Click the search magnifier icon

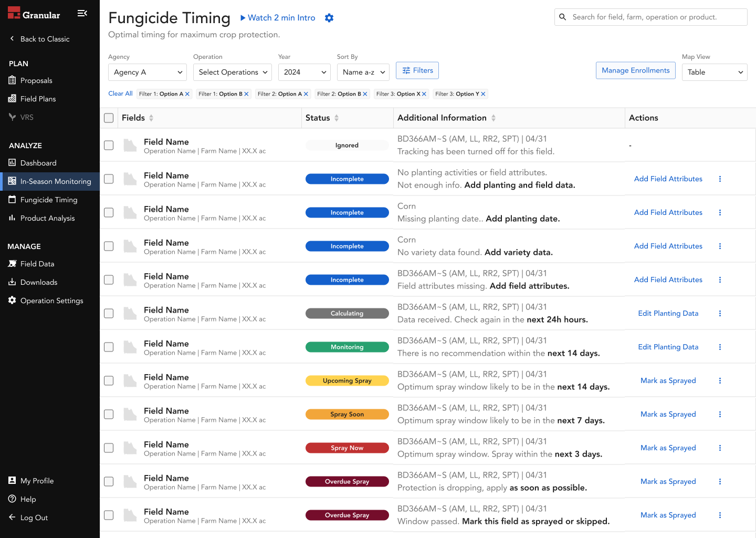(563, 17)
